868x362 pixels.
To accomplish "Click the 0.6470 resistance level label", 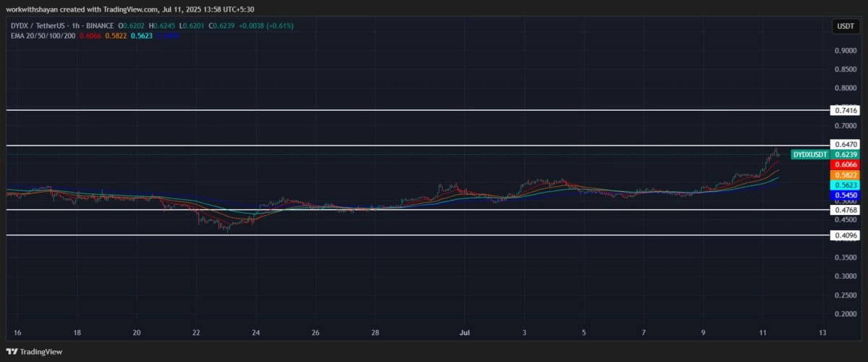I will (846, 145).
